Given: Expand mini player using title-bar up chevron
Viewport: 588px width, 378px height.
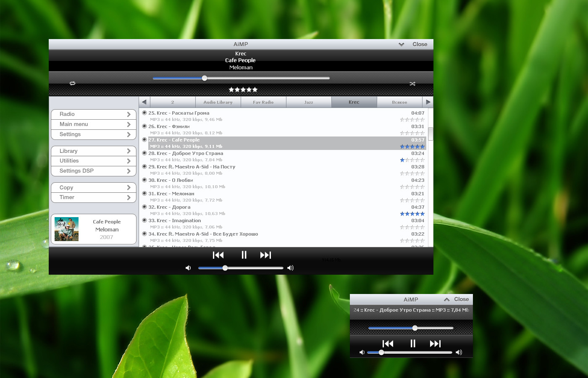Looking at the screenshot, I should pos(447,299).
